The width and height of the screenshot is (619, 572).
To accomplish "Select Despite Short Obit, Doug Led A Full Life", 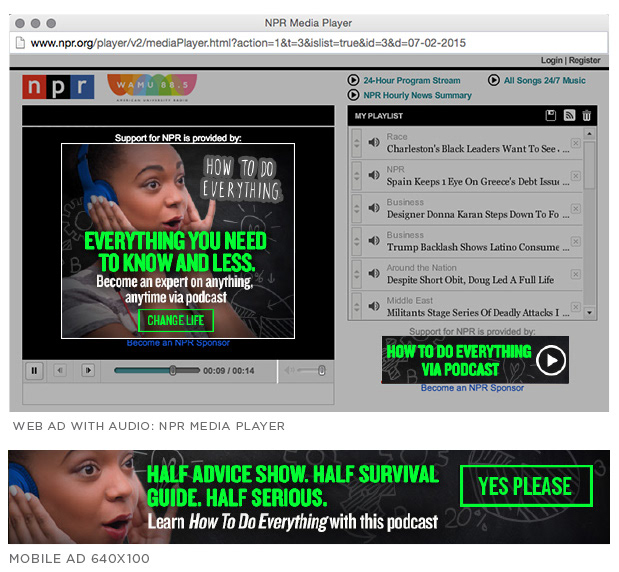I will [x=470, y=280].
